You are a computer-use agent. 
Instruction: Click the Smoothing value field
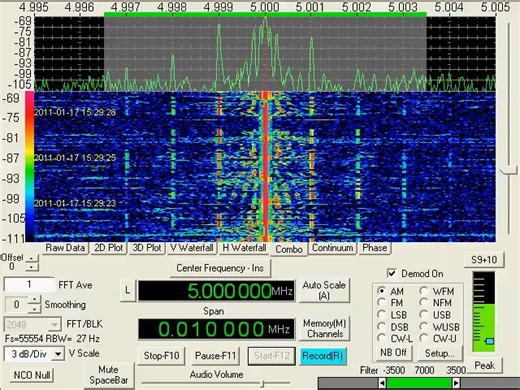pos(17,304)
